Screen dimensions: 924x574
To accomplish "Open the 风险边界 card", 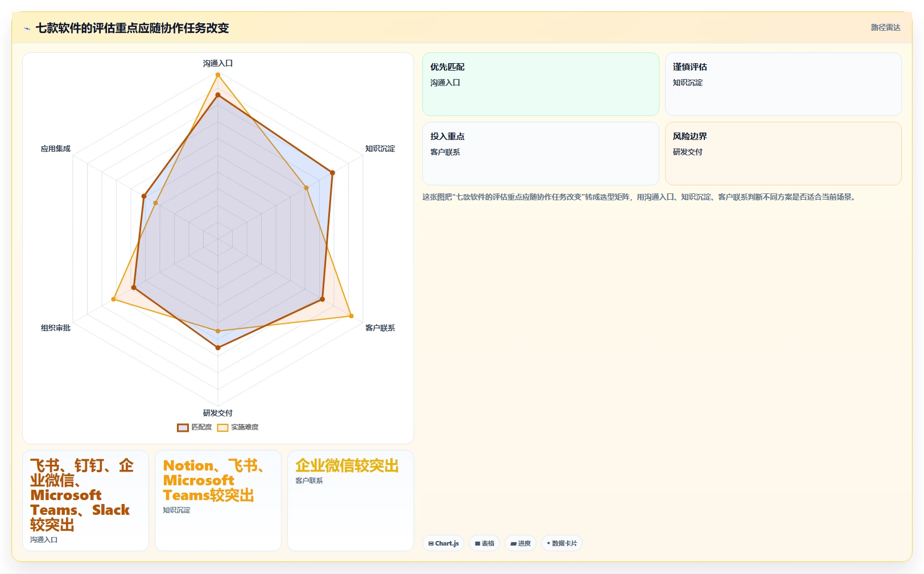I will point(783,154).
